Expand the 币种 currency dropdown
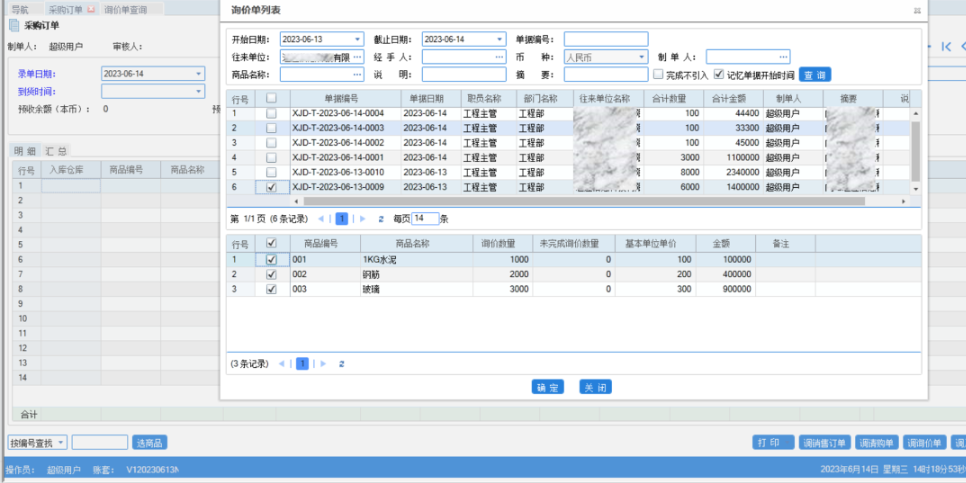The image size is (966, 483). tap(641, 57)
